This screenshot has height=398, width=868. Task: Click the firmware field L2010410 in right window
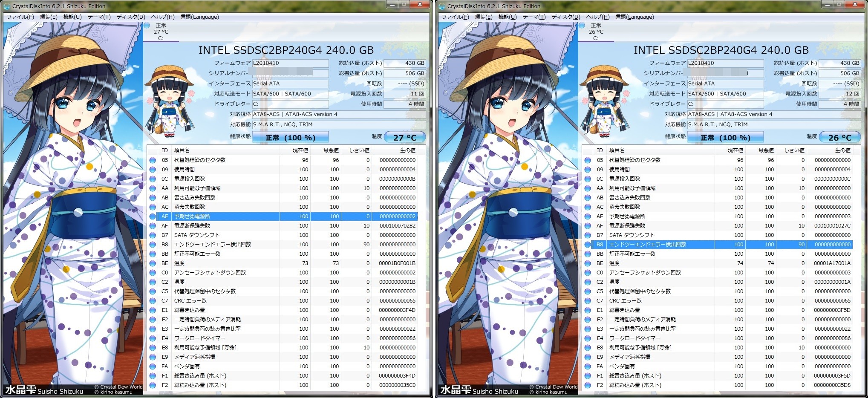click(x=725, y=63)
